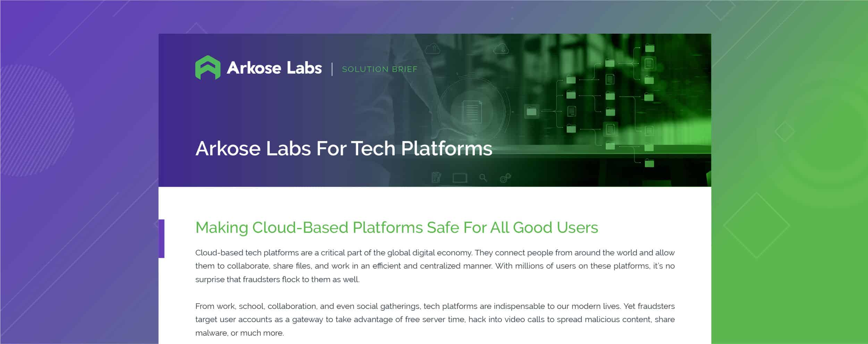Screen dimensions: 868x344
Task: Click the root folder icon of the file tree
Action: 531,112
